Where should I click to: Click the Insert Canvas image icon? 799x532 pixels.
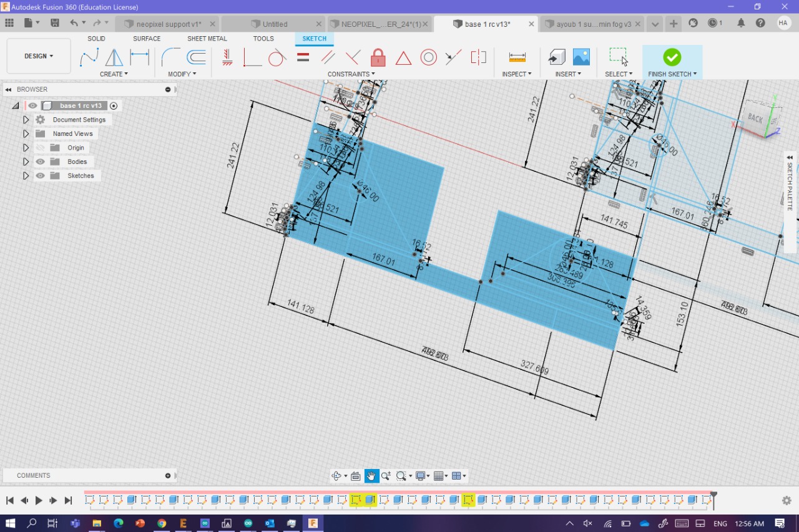coord(581,57)
